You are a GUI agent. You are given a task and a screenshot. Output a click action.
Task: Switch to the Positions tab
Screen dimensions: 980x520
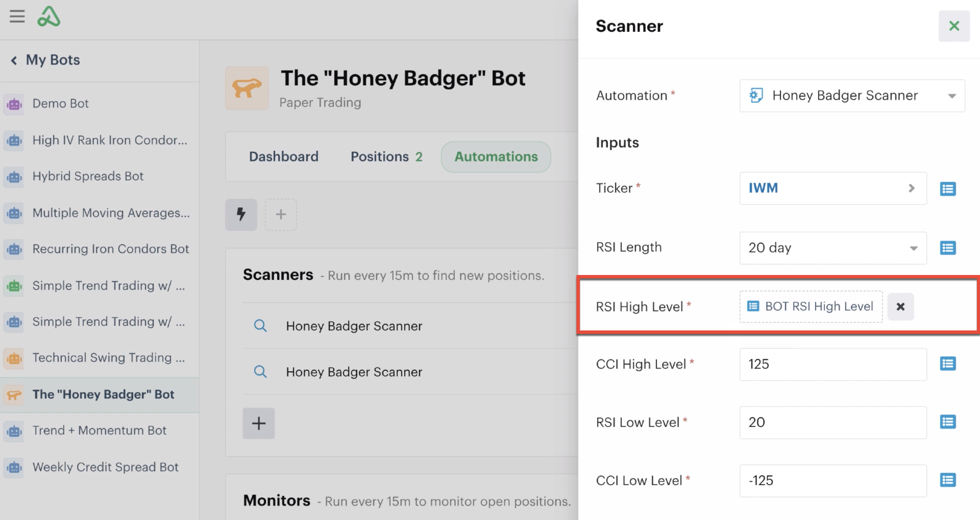[386, 157]
